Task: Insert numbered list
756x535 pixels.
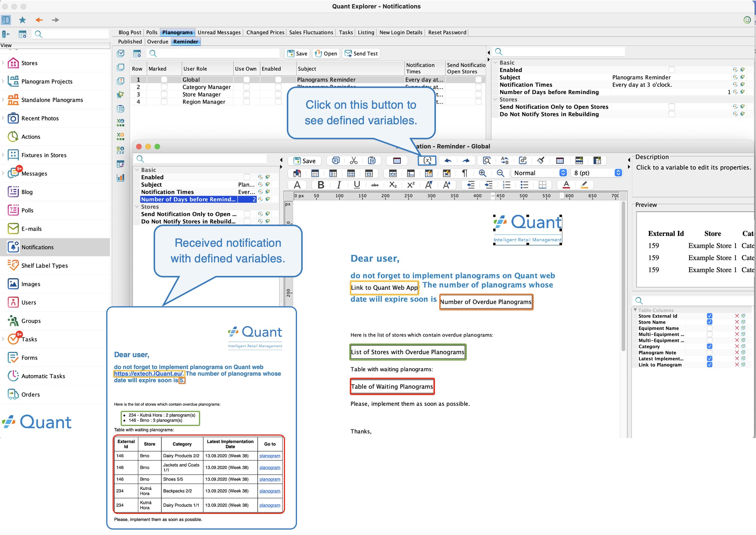Action: pyautogui.click(x=506, y=185)
